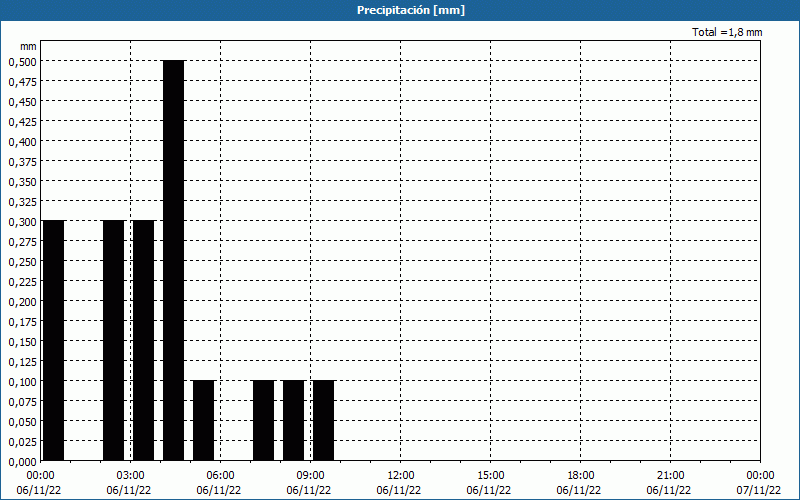The width and height of the screenshot is (800, 500).
Task: Click the 0,150 y-axis value
Action: [x=22, y=342]
